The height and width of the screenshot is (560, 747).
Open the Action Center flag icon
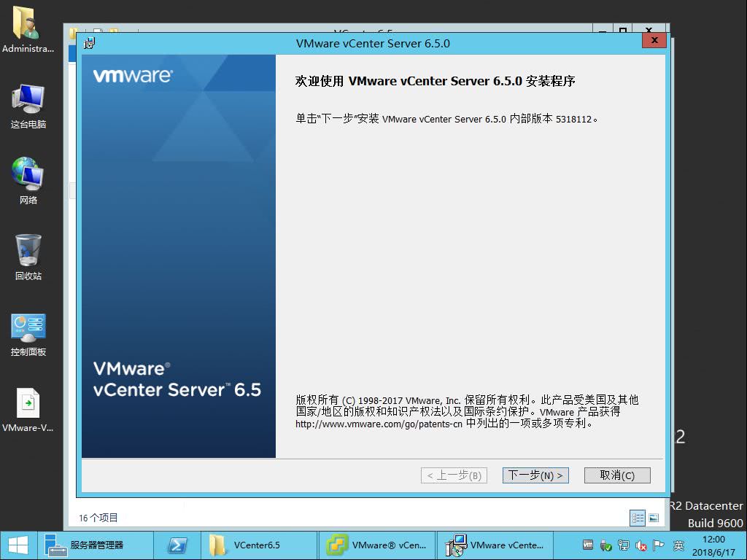point(659,545)
